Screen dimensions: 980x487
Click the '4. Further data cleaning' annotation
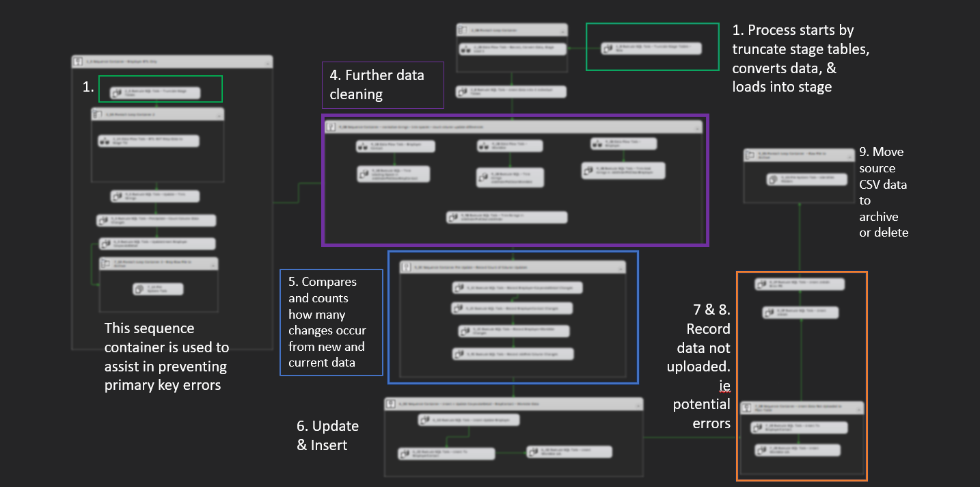pyautogui.click(x=383, y=85)
